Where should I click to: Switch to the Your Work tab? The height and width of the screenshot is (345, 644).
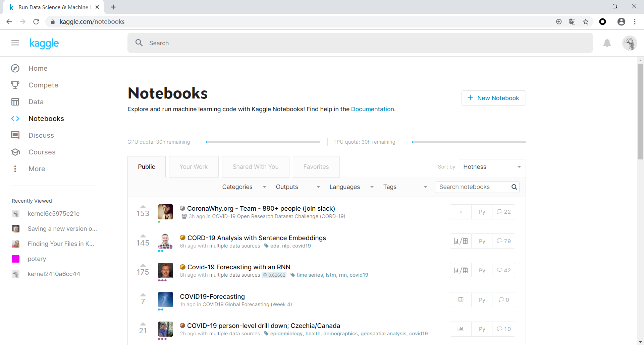pyautogui.click(x=194, y=167)
